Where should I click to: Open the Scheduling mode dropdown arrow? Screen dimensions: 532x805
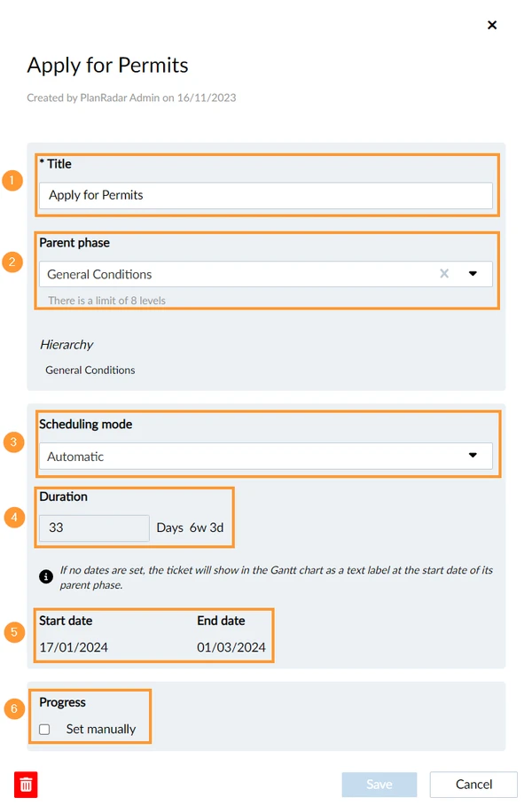[473, 456]
